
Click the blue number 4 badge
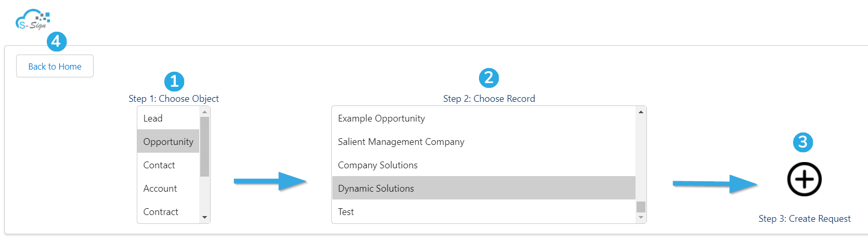coord(57,41)
